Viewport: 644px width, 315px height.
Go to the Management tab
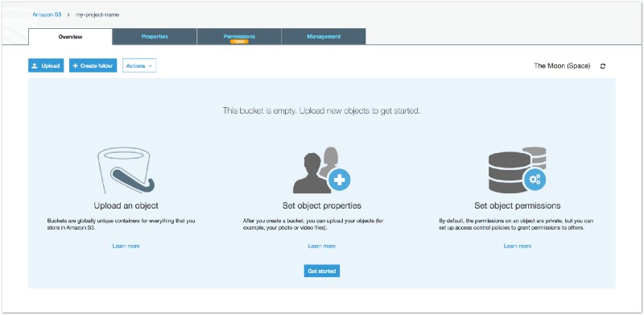pos(324,36)
